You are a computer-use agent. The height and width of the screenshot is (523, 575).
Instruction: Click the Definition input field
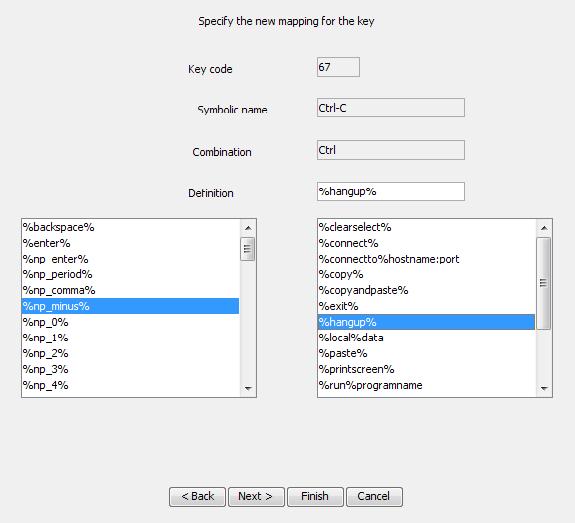(x=391, y=191)
